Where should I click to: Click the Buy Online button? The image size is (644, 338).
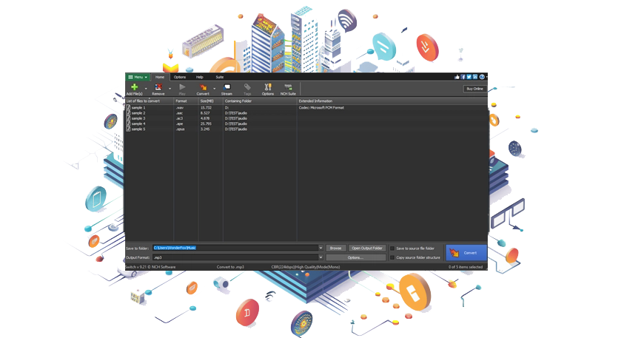[x=474, y=89]
